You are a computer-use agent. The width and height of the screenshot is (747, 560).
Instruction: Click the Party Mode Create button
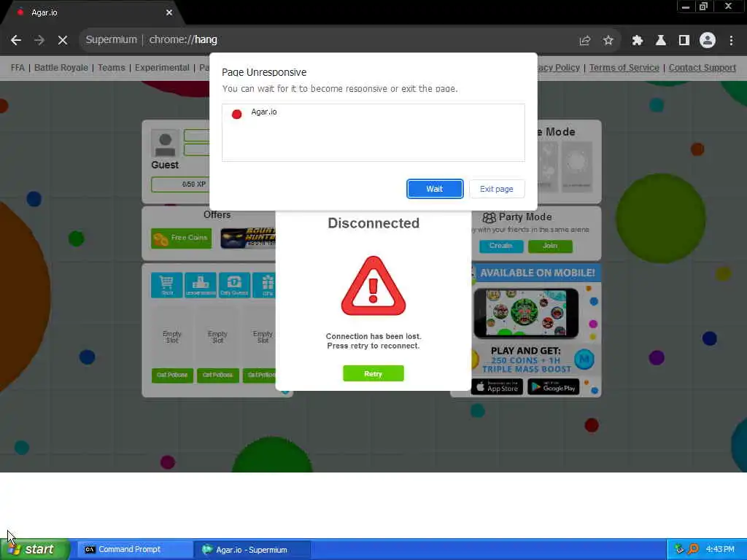click(x=500, y=246)
